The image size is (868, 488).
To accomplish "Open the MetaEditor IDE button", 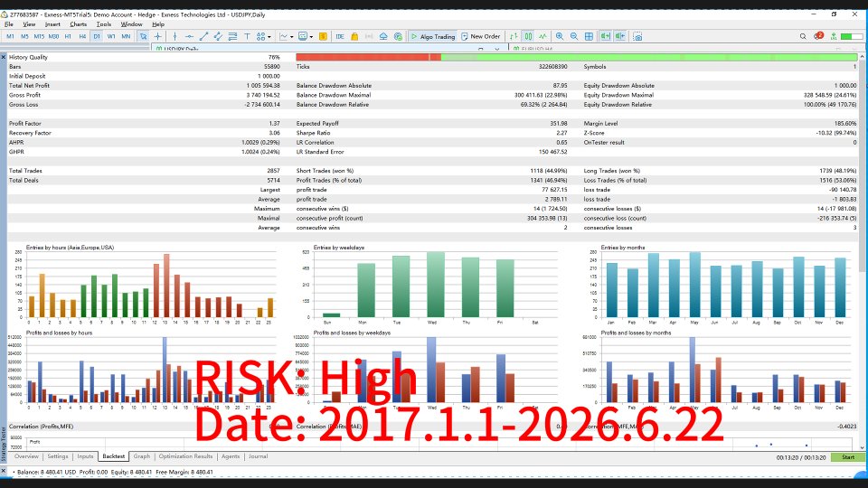I will click(x=340, y=36).
